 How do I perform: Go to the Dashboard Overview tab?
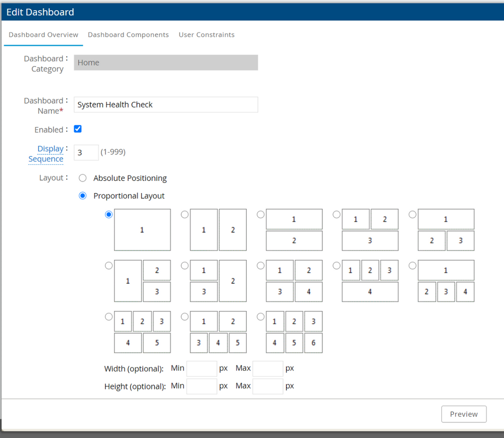[x=43, y=35]
